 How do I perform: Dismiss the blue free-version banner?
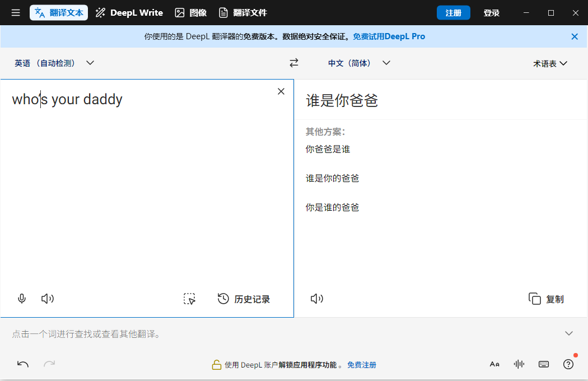575,36
